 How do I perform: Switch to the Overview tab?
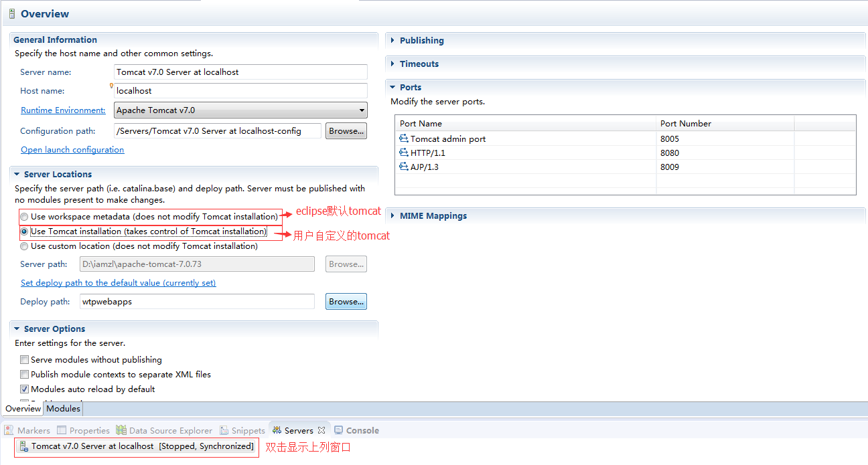[23, 409]
